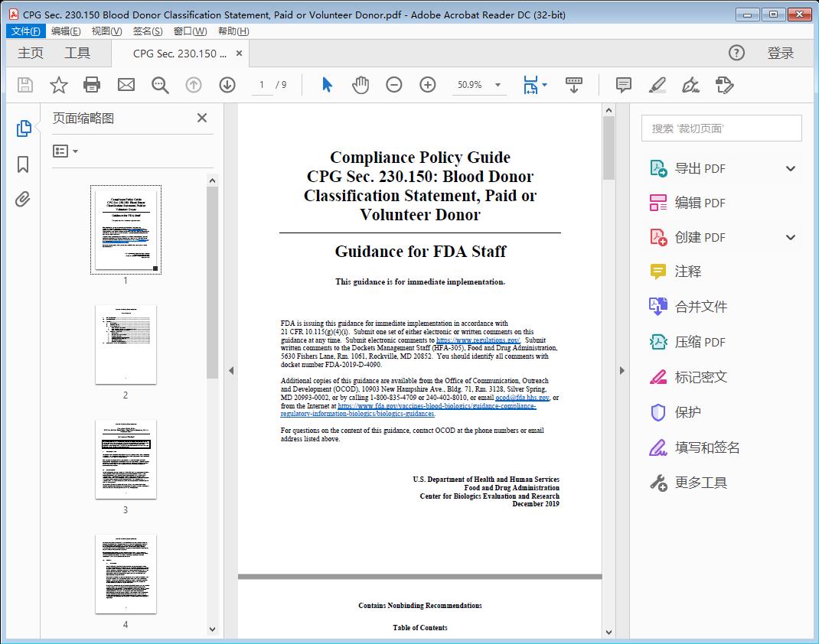Select page 3 thumbnail

click(x=126, y=459)
